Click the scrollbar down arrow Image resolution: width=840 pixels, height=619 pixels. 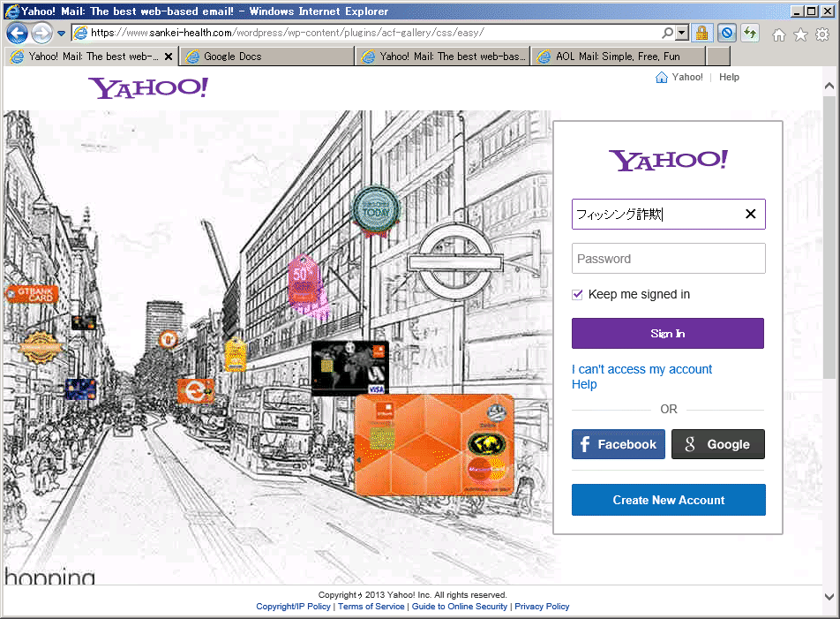click(x=829, y=597)
